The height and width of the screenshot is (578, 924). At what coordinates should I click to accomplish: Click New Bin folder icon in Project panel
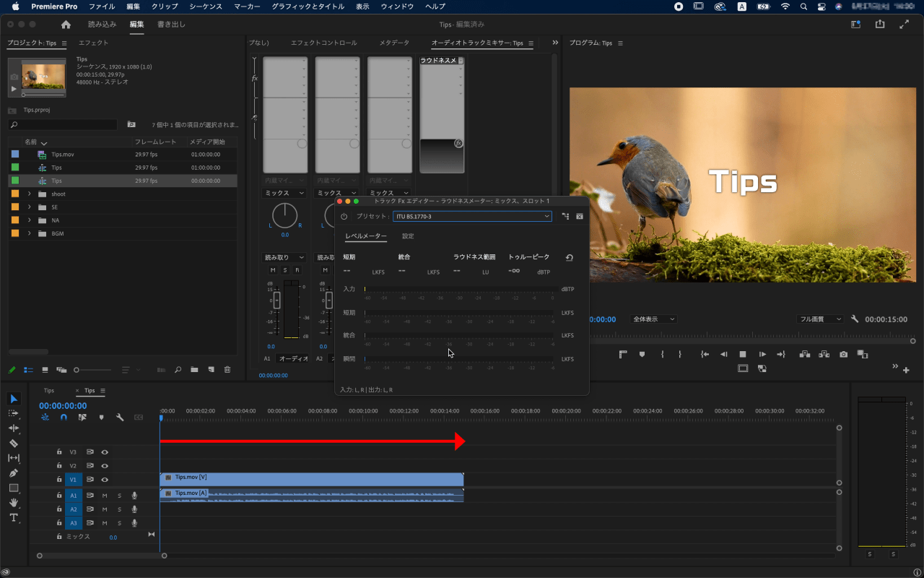click(x=194, y=369)
